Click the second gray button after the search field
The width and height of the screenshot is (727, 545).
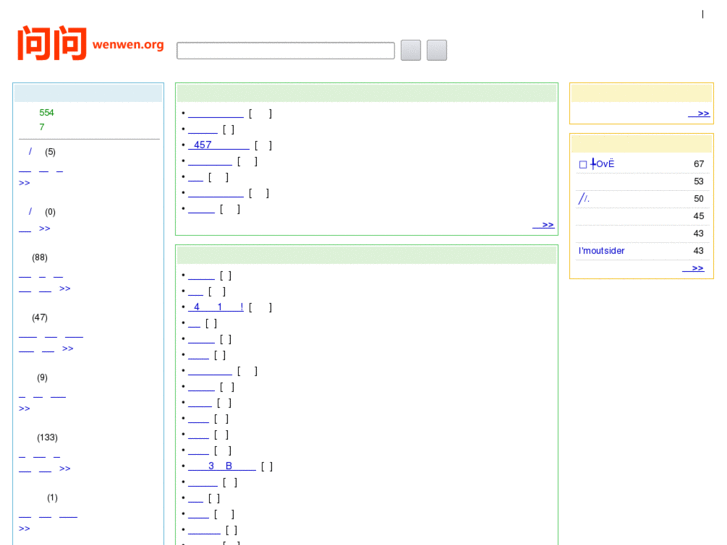click(x=437, y=50)
